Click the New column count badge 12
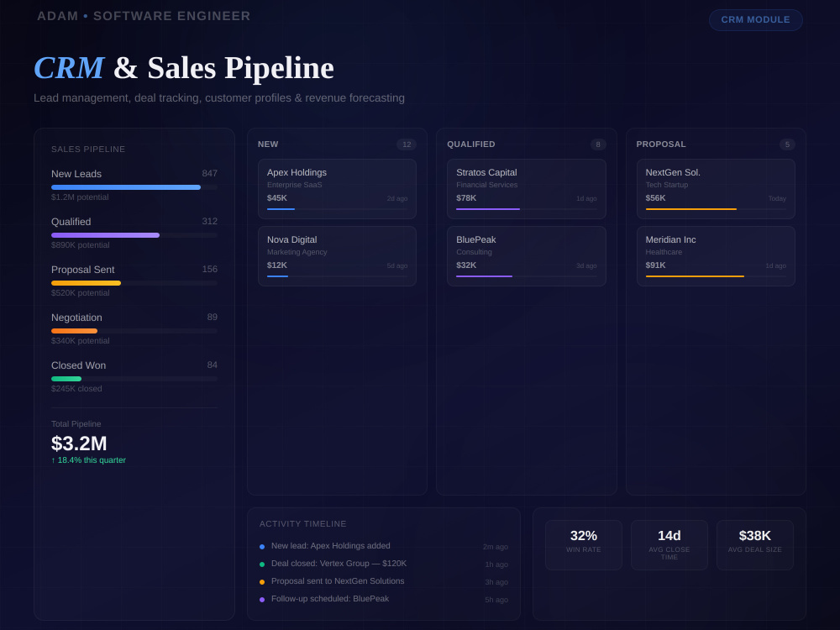This screenshot has width=840, height=630. tap(407, 144)
